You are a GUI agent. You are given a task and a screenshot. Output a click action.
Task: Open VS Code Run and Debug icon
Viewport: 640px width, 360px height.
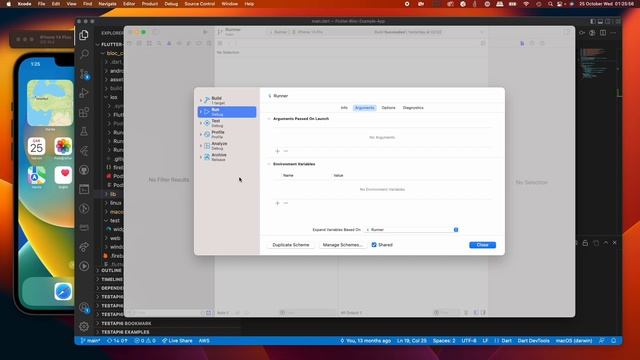click(x=84, y=93)
